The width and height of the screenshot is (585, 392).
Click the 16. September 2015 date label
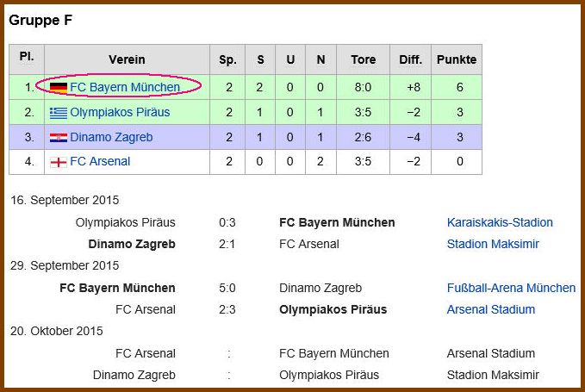[x=65, y=200]
